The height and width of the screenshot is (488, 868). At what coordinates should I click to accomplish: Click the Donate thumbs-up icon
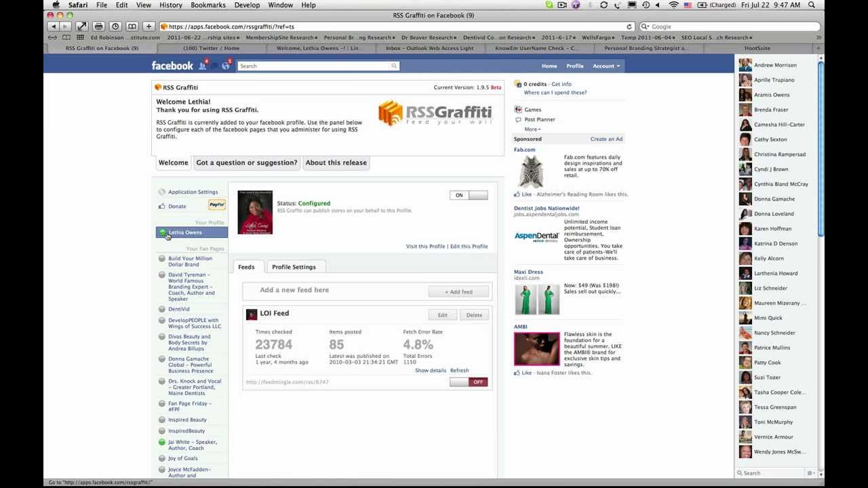(161, 206)
